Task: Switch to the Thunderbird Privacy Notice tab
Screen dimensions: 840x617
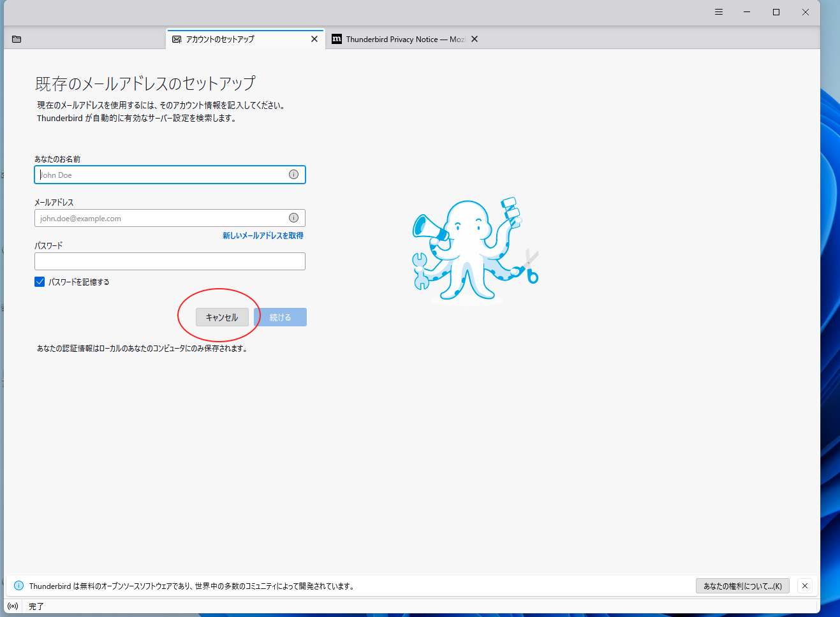Action: (x=402, y=39)
